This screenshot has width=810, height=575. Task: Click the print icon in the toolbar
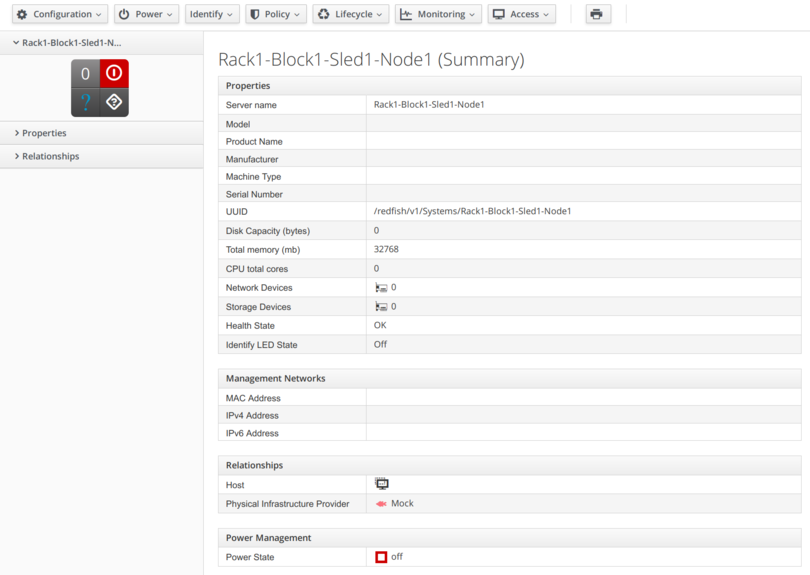click(597, 14)
